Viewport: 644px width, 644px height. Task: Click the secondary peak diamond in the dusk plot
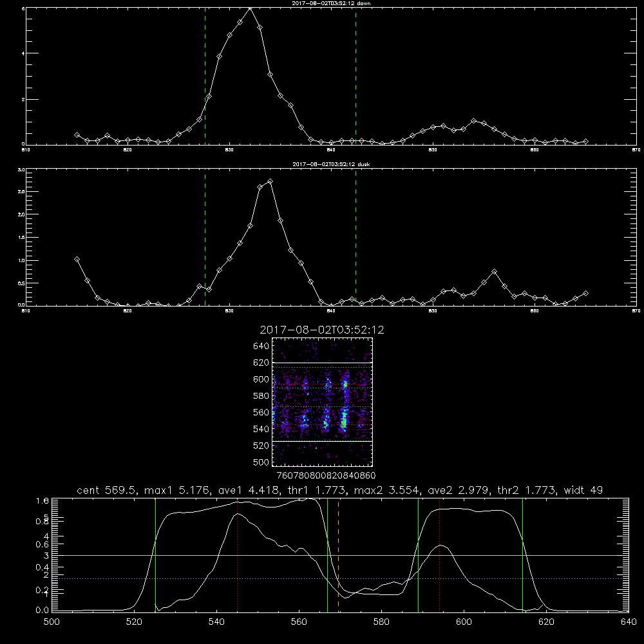(494, 272)
